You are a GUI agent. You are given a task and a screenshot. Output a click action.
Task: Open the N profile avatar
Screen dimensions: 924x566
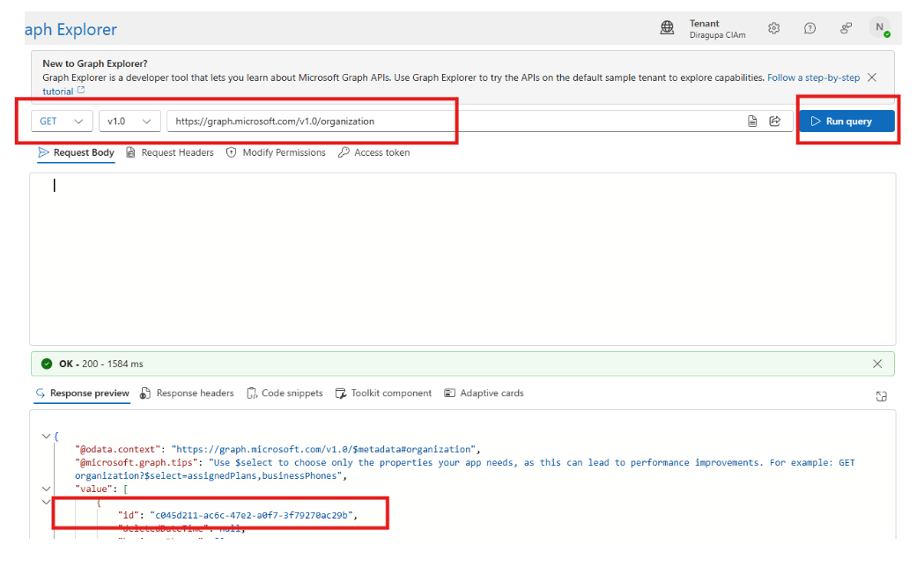click(880, 27)
